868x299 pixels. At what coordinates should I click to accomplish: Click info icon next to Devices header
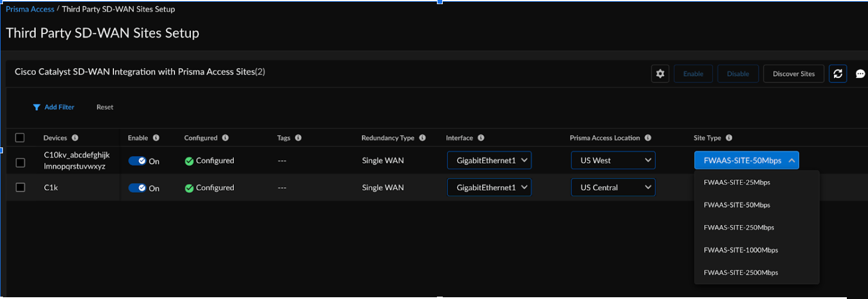[75, 138]
